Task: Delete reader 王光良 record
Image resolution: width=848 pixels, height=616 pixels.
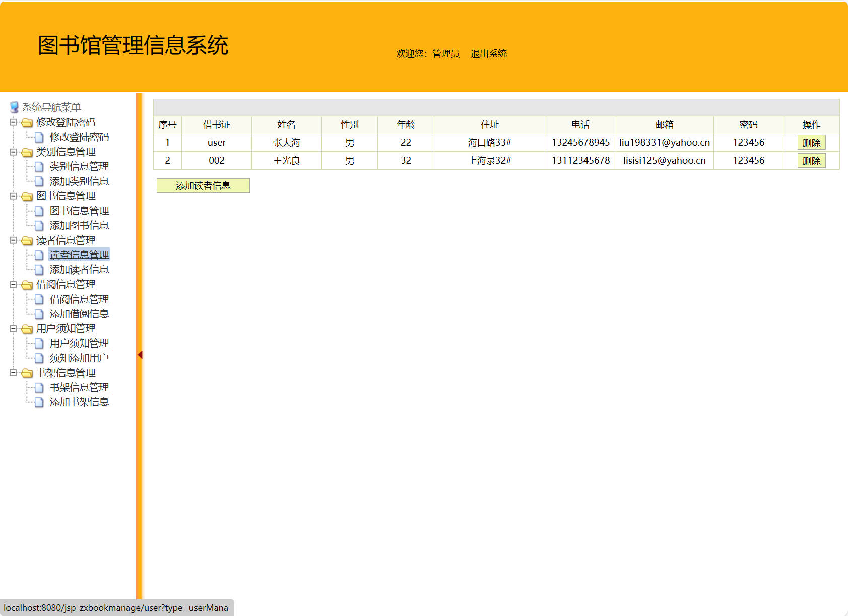Action: [811, 161]
